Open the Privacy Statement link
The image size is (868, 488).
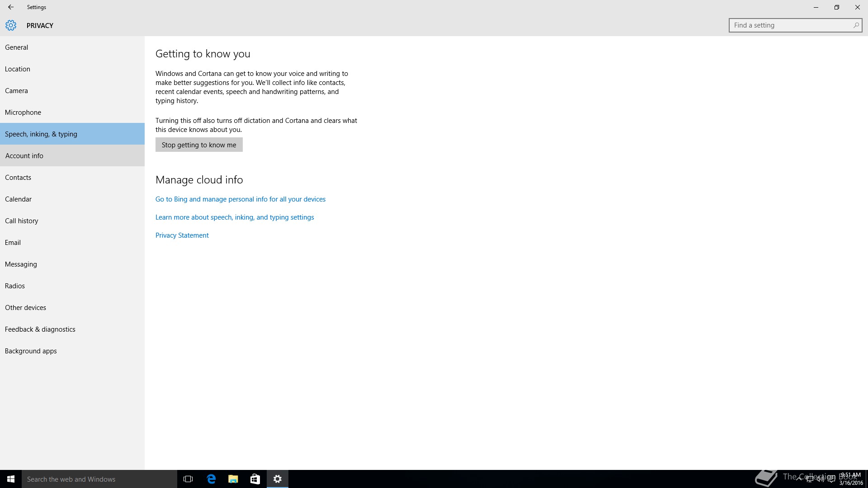tap(182, 235)
